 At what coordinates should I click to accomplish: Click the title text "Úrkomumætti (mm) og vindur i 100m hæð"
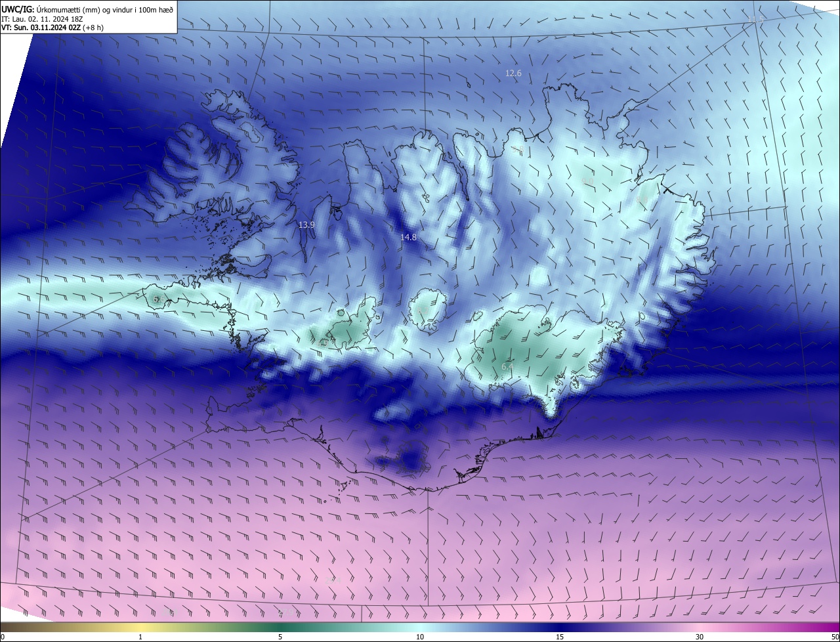(x=104, y=9)
